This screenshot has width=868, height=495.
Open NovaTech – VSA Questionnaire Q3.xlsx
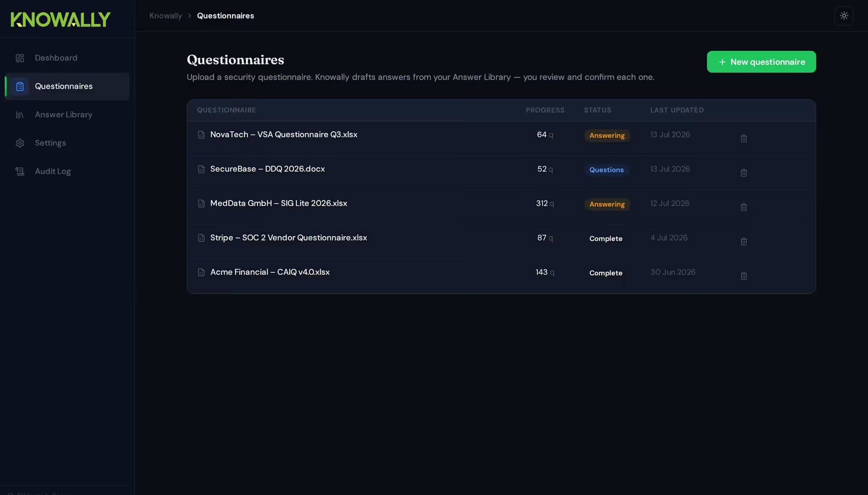pyautogui.click(x=283, y=135)
